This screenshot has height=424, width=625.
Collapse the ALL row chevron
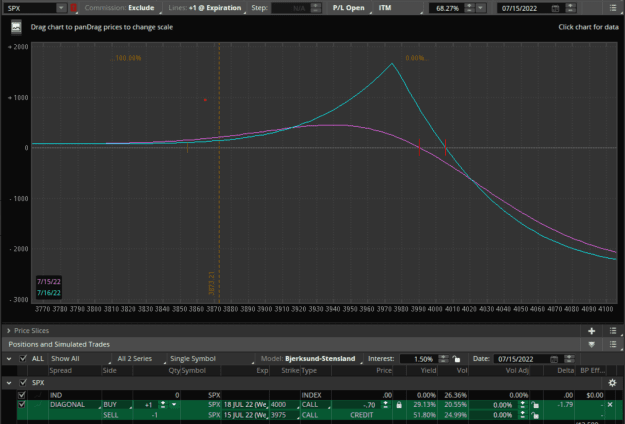tap(9, 359)
